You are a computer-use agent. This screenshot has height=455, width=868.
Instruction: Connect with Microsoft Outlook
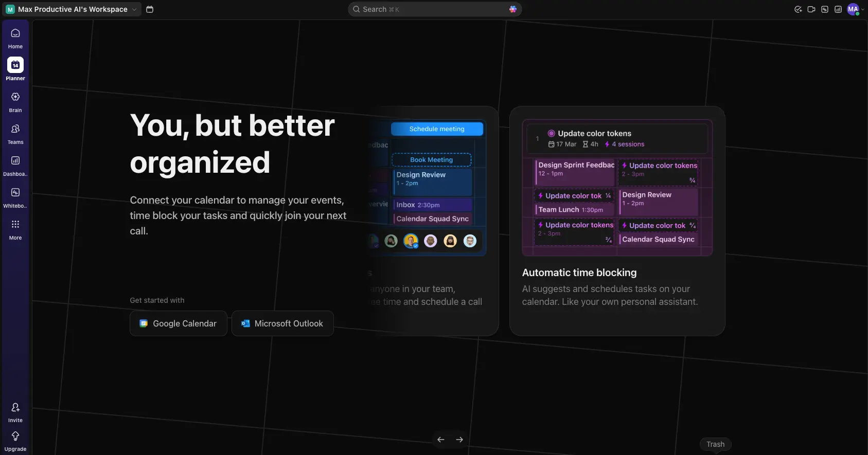click(282, 323)
